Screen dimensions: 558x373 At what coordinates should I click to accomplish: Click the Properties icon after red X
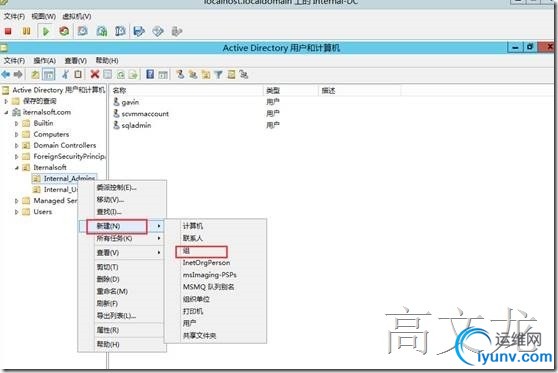(x=107, y=74)
